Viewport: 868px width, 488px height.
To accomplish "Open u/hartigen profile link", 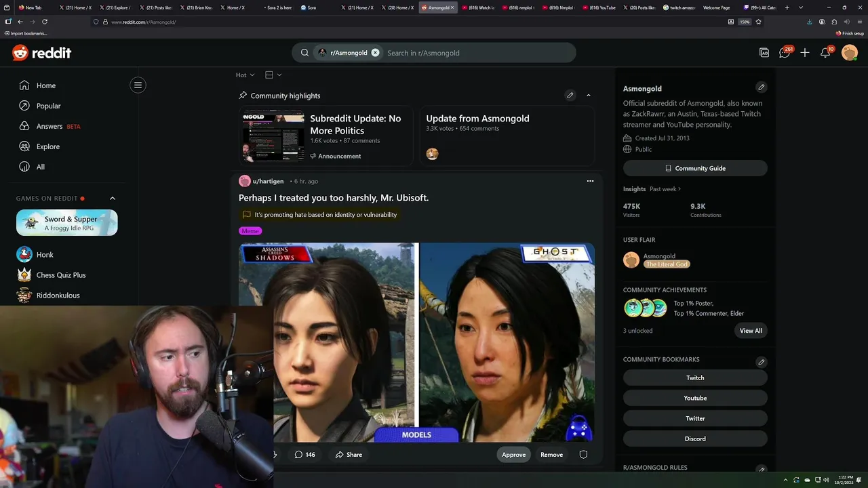I will (x=268, y=182).
